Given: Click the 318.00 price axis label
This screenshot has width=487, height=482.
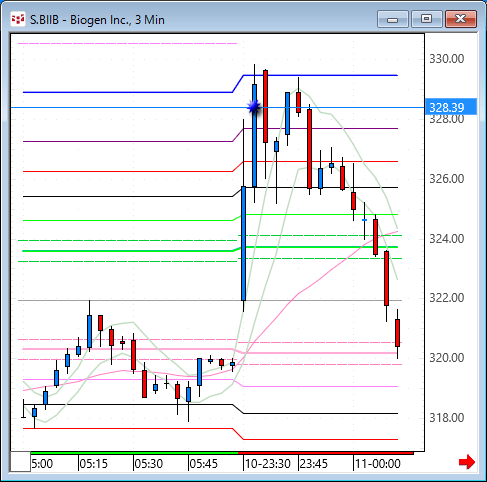Looking at the screenshot, I should pos(446,418).
